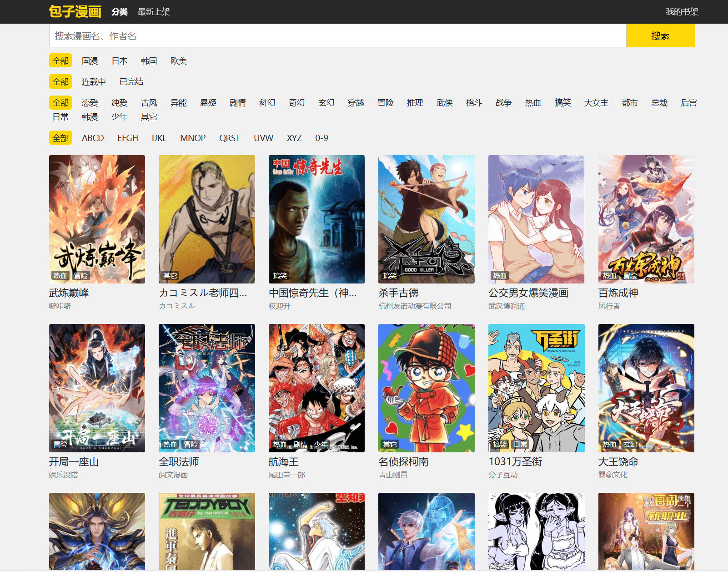The width and height of the screenshot is (728, 572).
Task: Choose the 玄幻 genre filter
Action: coord(326,103)
